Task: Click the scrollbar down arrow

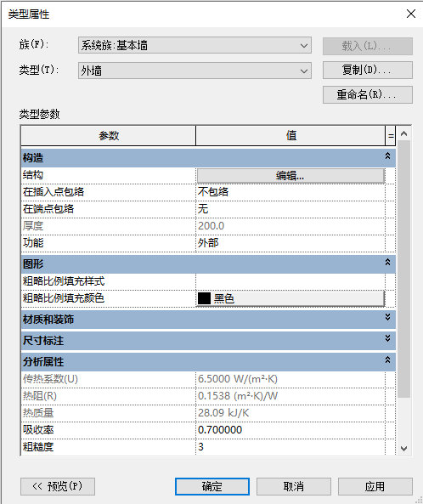Action: pyautogui.click(x=403, y=448)
